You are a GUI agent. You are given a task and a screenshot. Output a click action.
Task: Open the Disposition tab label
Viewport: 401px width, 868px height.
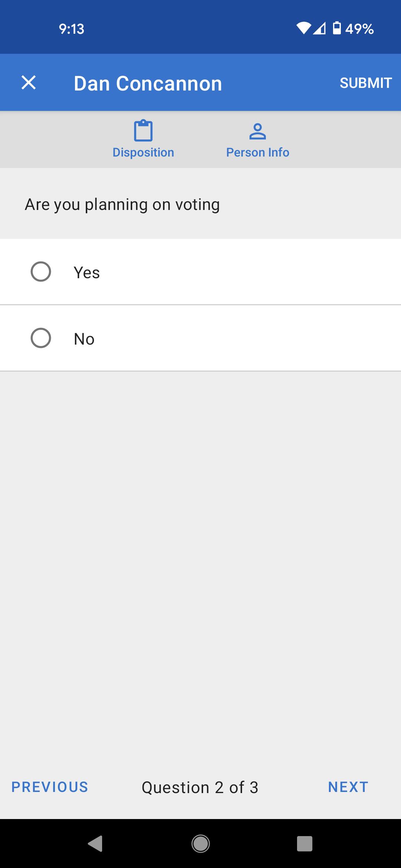(143, 152)
